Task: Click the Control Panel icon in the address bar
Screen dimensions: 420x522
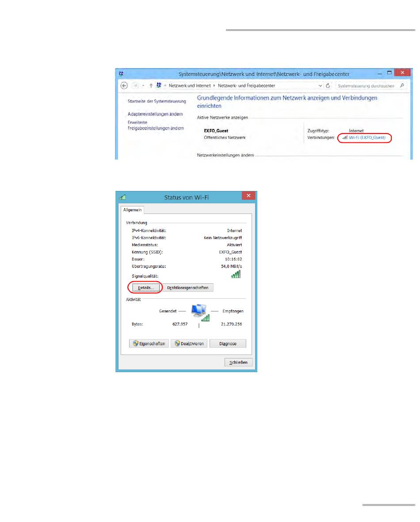Action: (159, 86)
